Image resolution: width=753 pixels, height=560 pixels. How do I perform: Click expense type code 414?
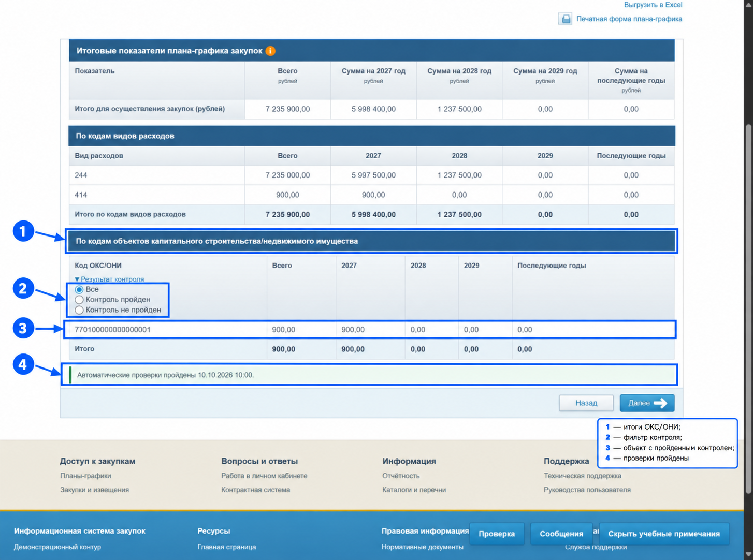coord(81,195)
